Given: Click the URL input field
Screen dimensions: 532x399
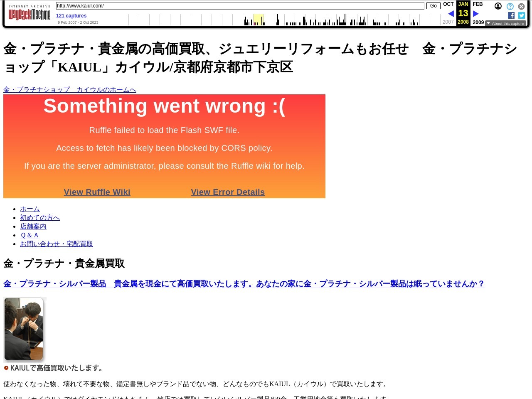Looking at the screenshot, I should coord(240,6).
